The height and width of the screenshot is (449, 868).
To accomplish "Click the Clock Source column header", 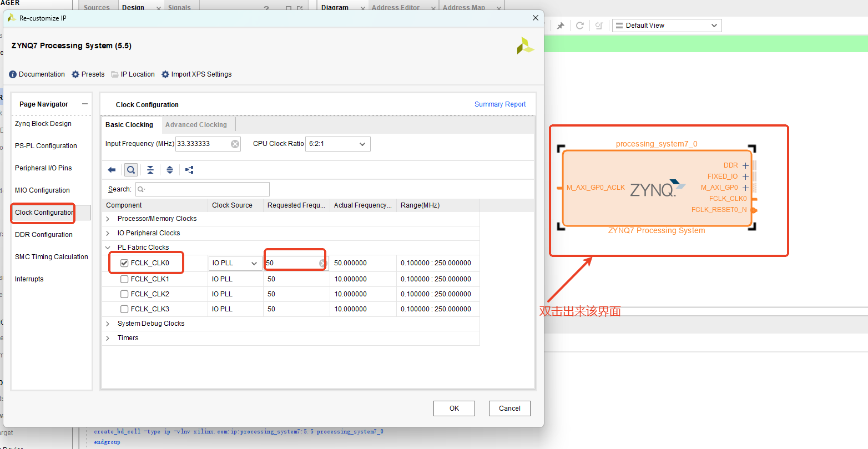I will click(x=235, y=205).
